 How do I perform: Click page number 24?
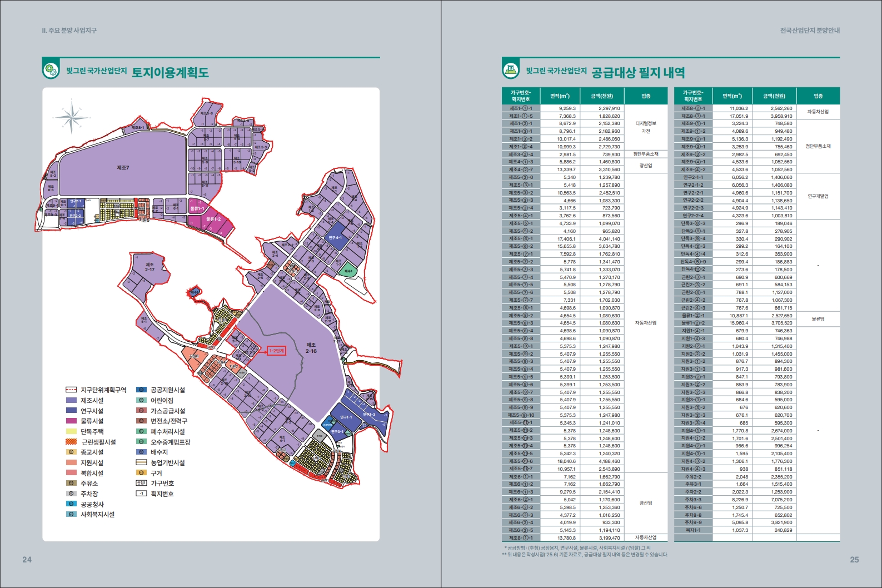click(27, 560)
